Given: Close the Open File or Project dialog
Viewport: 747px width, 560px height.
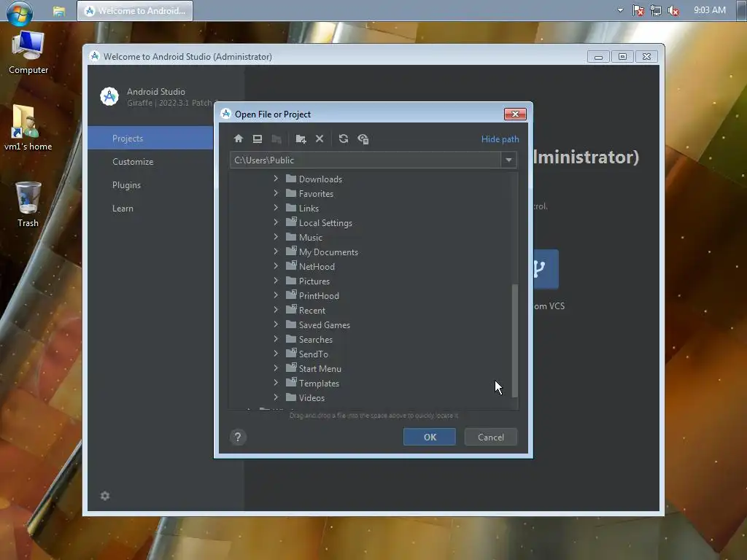Looking at the screenshot, I should click(515, 114).
